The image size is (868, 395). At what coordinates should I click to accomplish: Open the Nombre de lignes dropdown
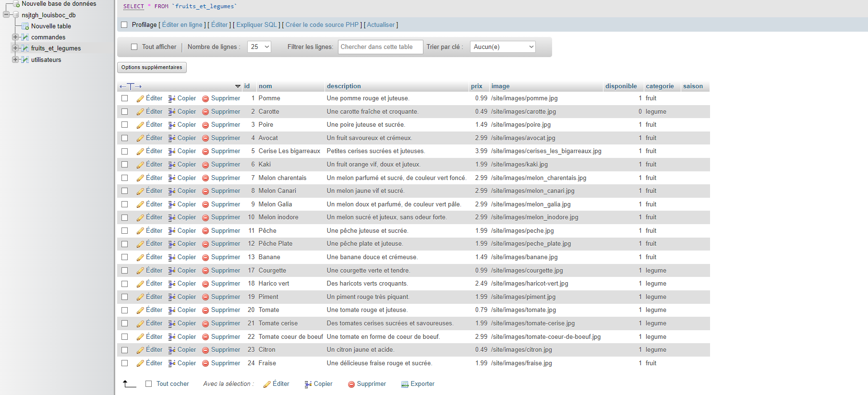259,47
